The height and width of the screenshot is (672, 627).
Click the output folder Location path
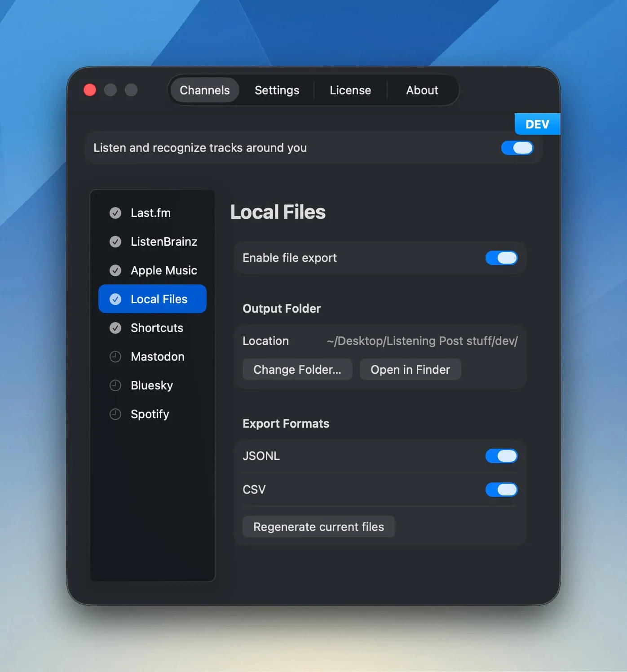point(421,341)
